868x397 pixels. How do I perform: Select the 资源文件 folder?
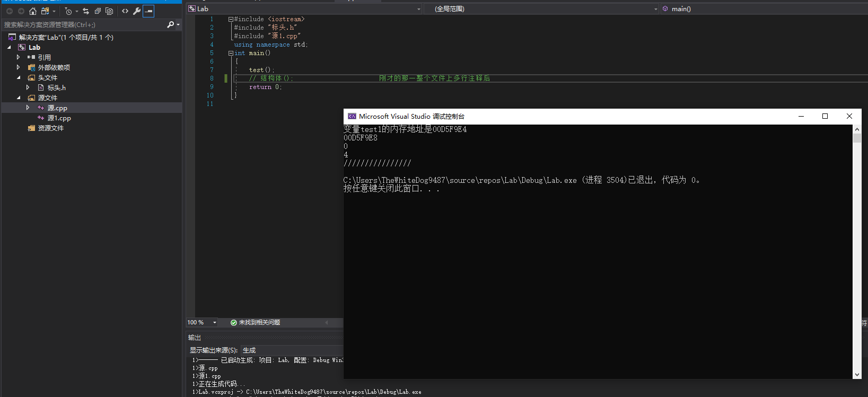[x=50, y=128]
